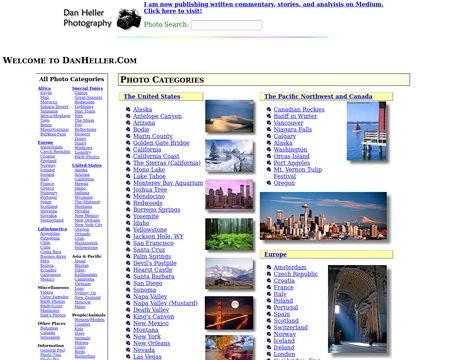Visit Death Valley photos

pyautogui.click(x=151, y=309)
